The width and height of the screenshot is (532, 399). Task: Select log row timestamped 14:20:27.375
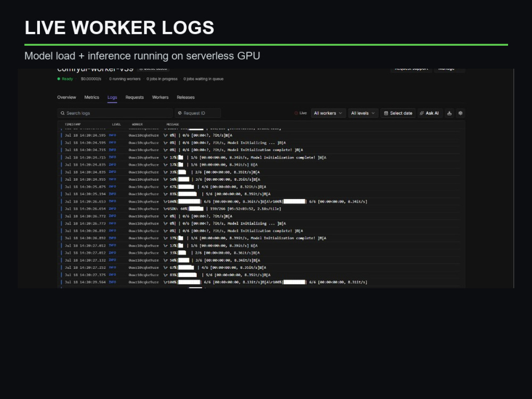tap(261, 275)
